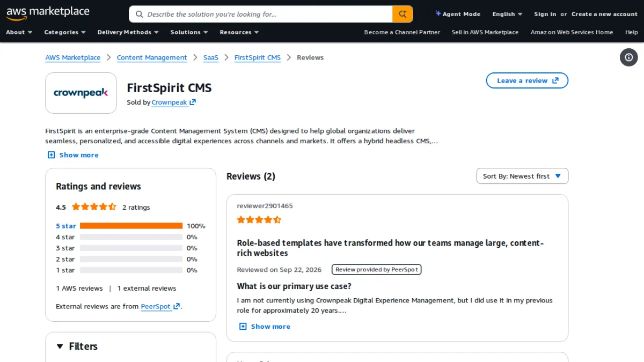Click the '1 external reviews' text

tap(147, 289)
